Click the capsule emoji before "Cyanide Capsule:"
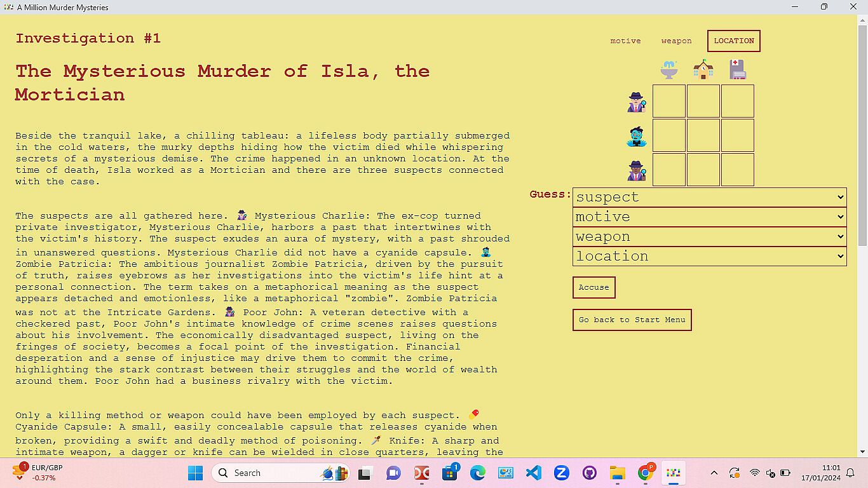 click(473, 415)
